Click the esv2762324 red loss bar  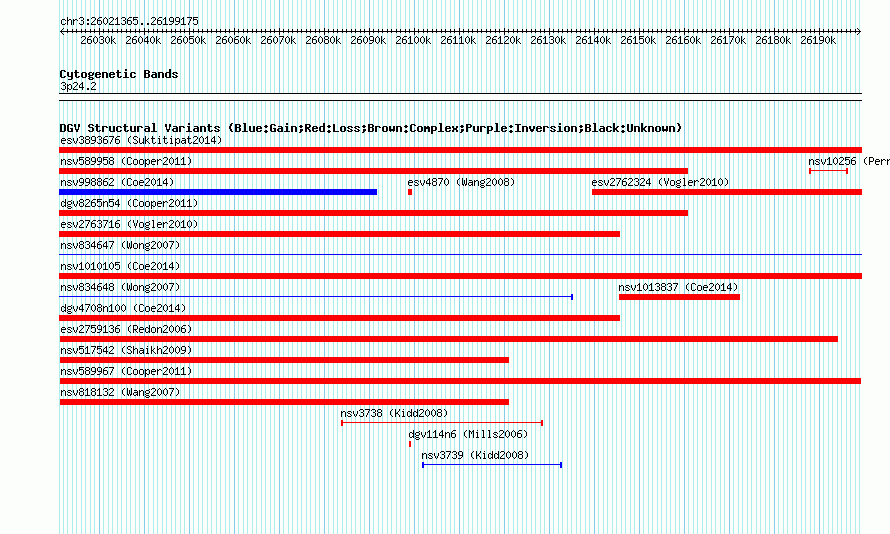727,192
